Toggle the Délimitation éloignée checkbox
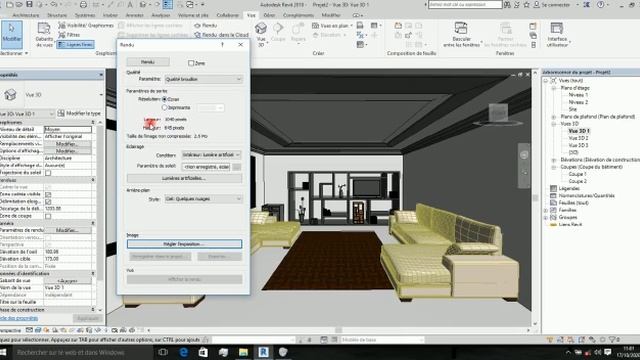 (x=48, y=202)
